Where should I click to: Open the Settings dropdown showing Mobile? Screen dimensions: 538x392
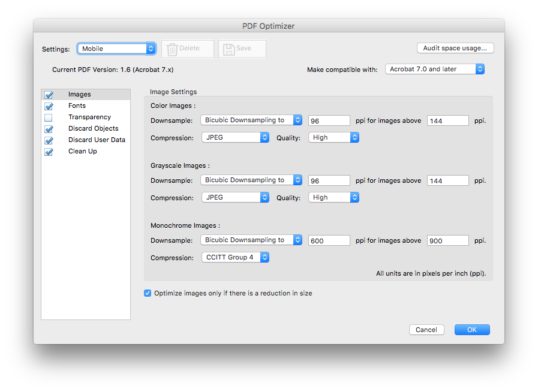pos(116,49)
